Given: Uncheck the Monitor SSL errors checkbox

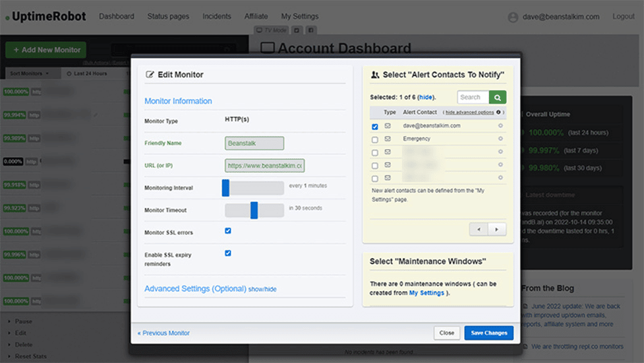Looking at the screenshot, I should point(228,231).
